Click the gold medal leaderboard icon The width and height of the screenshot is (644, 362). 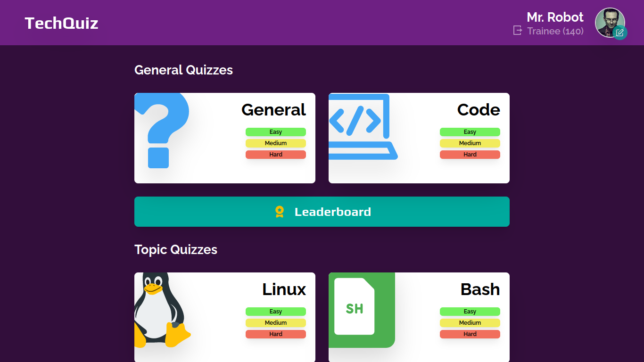280,212
